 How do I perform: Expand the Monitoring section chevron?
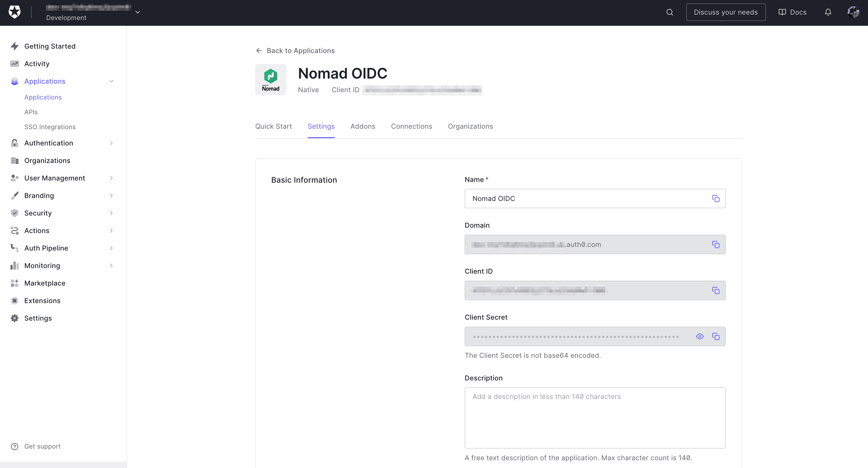pos(111,266)
